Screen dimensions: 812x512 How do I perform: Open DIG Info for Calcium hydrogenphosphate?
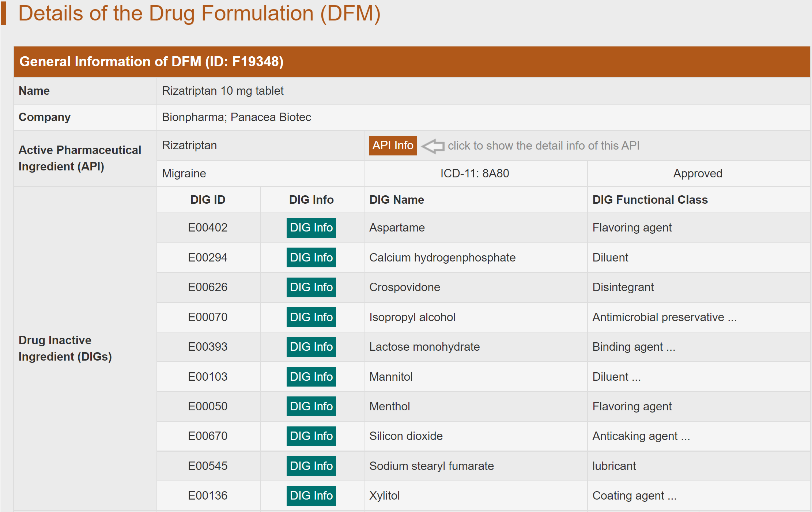coord(311,257)
